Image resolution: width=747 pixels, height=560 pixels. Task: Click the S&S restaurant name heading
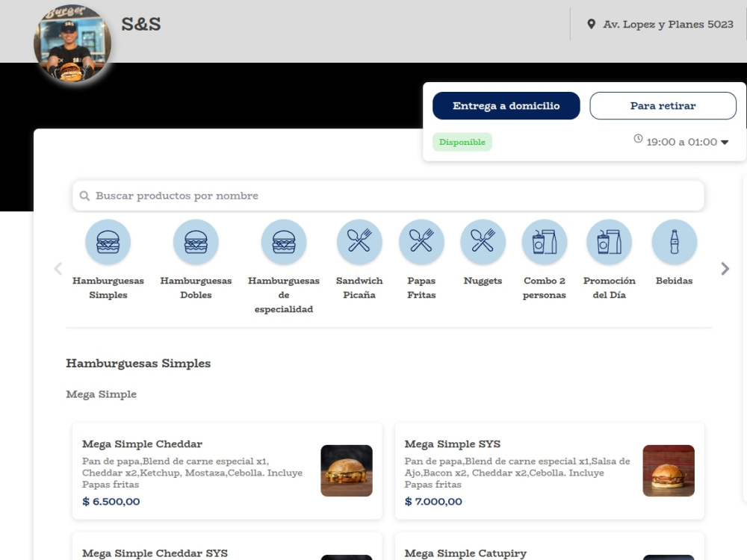coord(141,24)
